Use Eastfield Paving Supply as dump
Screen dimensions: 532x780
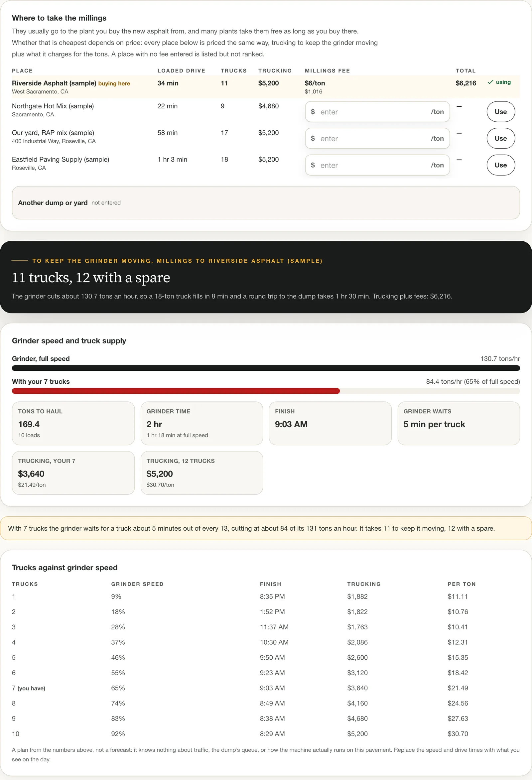pyautogui.click(x=500, y=165)
